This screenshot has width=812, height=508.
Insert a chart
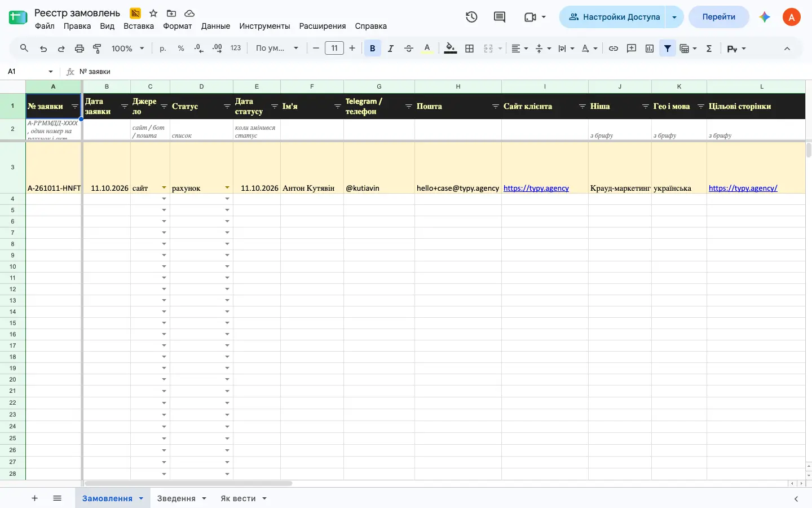[650, 49]
